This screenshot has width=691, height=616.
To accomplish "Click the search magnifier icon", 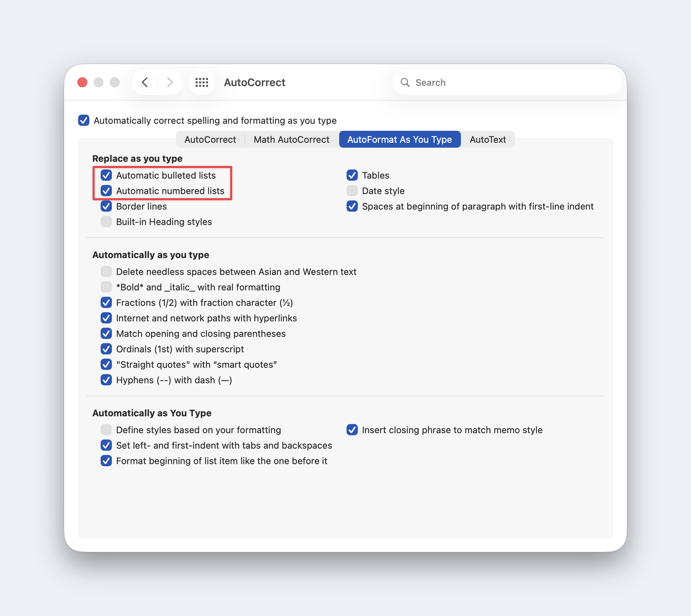I will click(x=405, y=82).
